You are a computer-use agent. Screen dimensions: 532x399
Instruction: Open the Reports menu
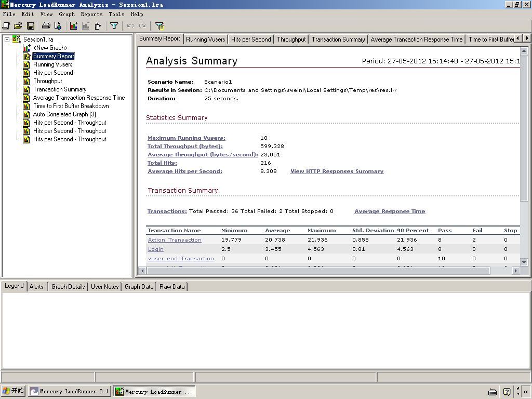[91, 14]
